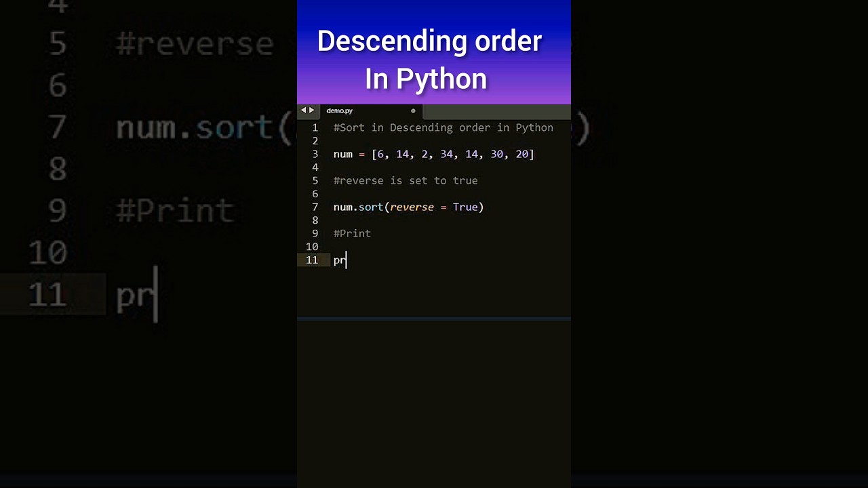Viewport: 868px width, 488px height.
Task: Click the "#Print" comment line
Action: 352,233
